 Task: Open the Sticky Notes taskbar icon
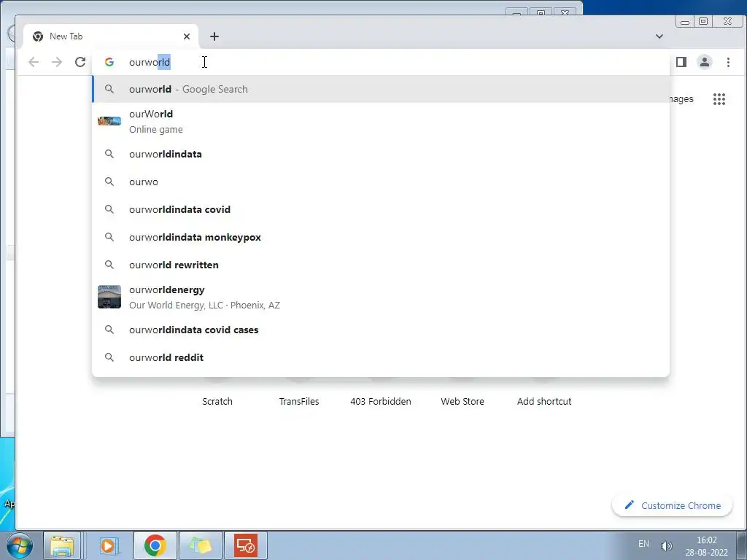[200, 545]
